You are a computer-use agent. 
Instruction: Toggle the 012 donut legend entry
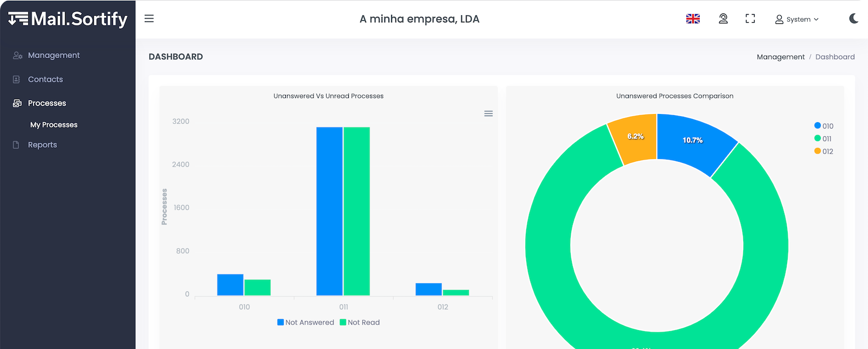tap(824, 151)
